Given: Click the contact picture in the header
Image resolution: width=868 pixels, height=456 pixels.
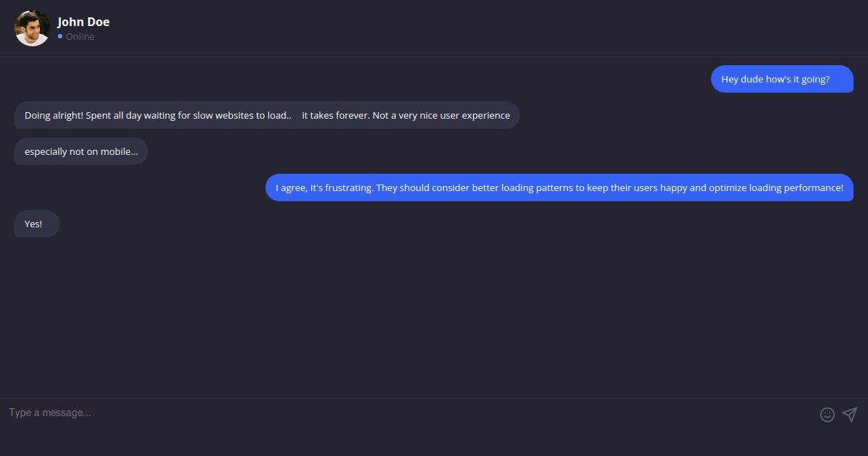Looking at the screenshot, I should (32, 28).
